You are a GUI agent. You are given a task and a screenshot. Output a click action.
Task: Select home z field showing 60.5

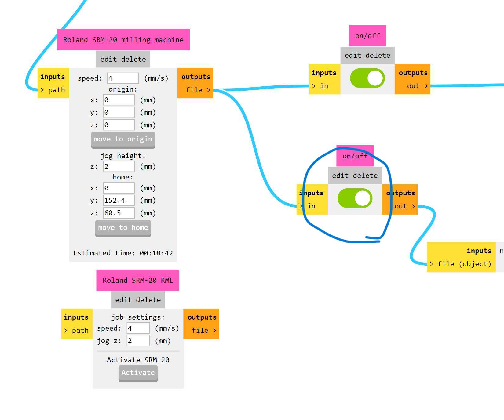[119, 213]
